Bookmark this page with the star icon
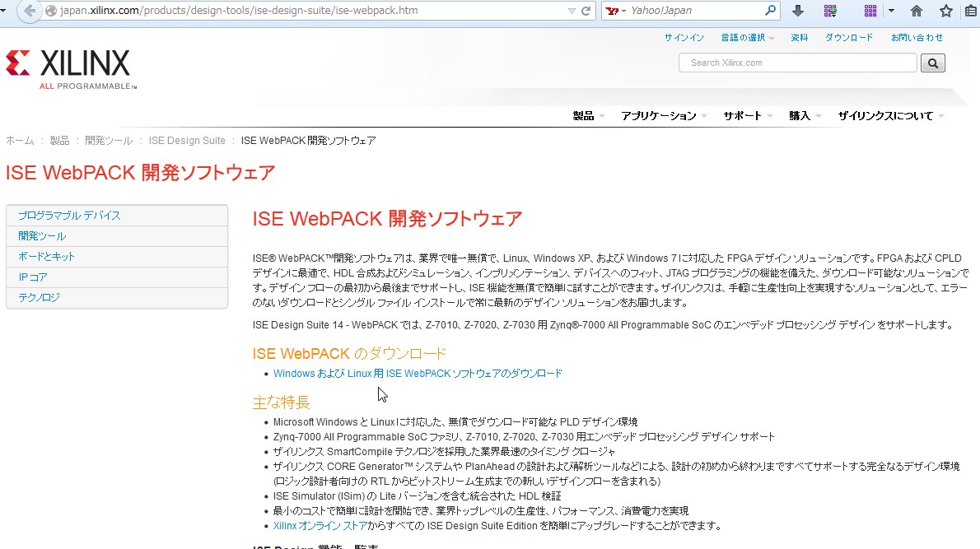 pyautogui.click(x=946, y=11)
